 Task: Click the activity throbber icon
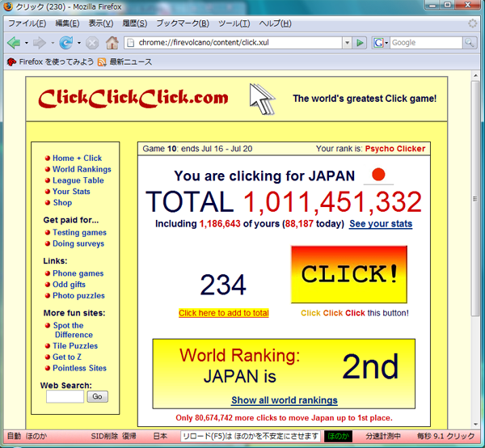point(472,23)
